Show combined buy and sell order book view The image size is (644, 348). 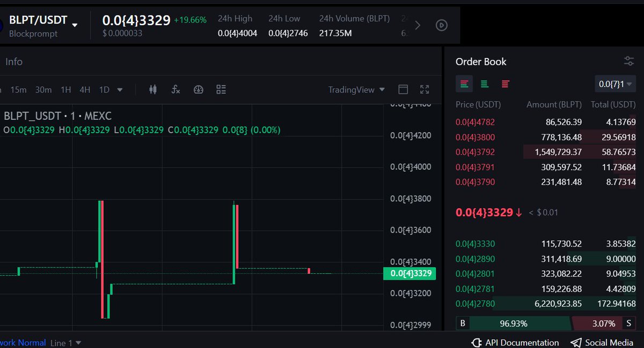tap(464, 84)
